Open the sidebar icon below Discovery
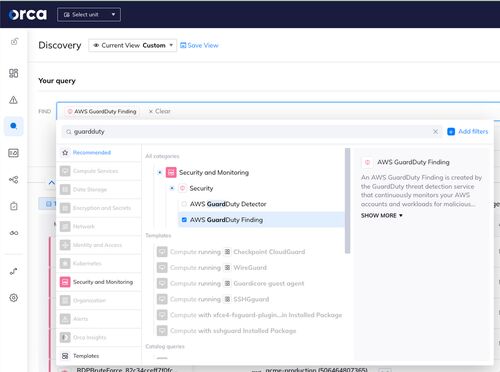This screenshot has height=372, width=500. (14, 153)
